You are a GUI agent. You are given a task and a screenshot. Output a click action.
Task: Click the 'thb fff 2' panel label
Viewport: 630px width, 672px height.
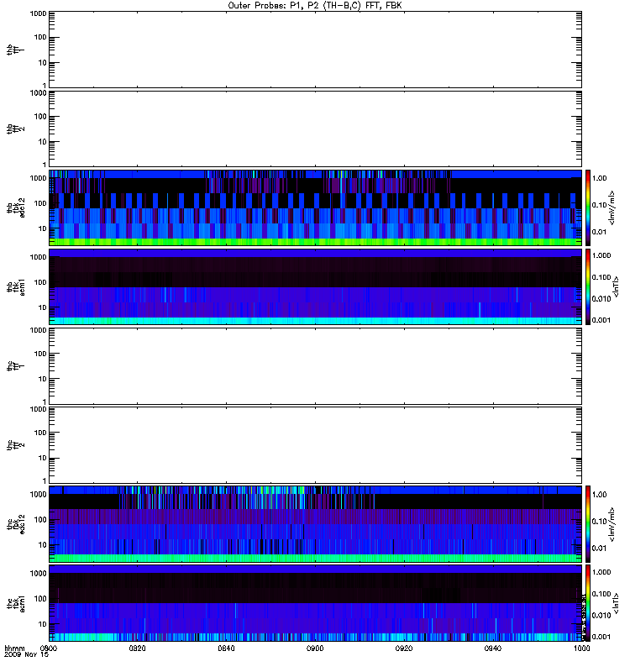click(15, 129)
